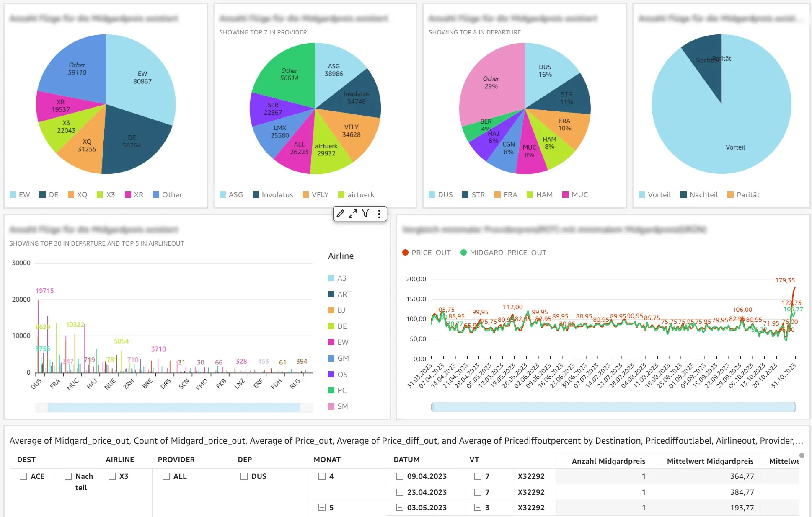This screenshot has height=517, width=812.
Task: Collapse the Nachteil row group
Action: 68,476
